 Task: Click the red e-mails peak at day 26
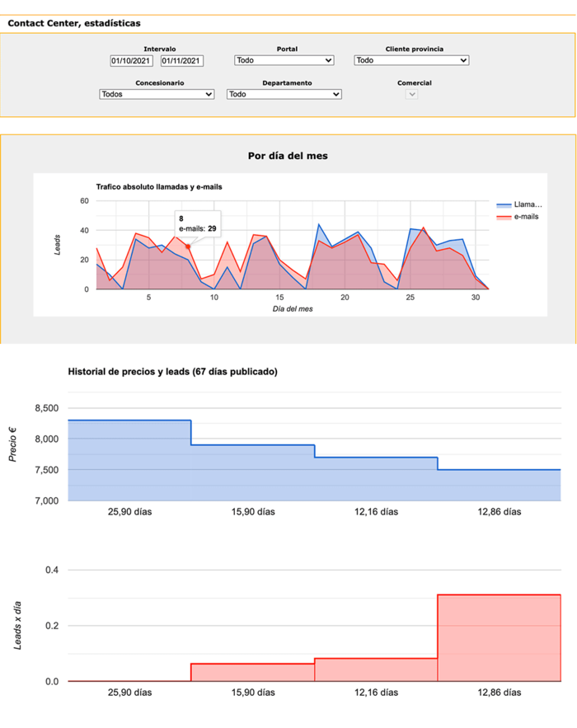[x=424, y=228]
